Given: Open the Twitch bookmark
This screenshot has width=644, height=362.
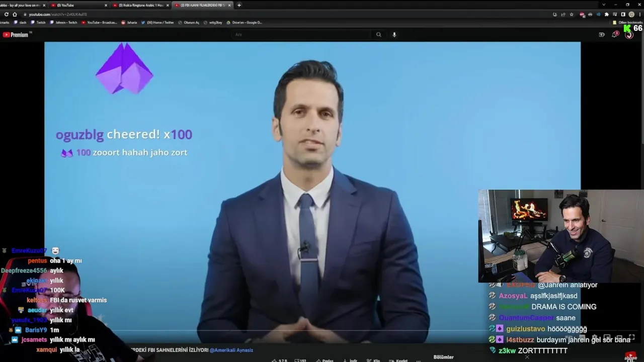Looking at the screenshot, I should pos(38,23).
